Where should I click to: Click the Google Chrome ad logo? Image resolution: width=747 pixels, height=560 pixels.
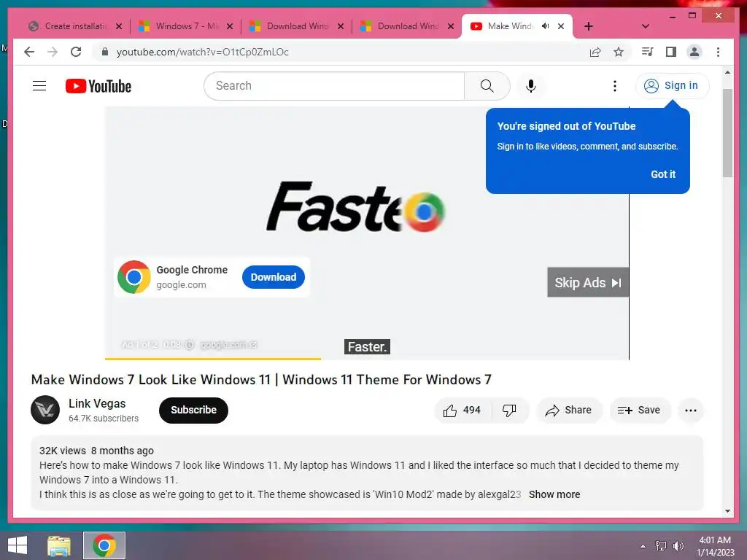coord(134,276)
